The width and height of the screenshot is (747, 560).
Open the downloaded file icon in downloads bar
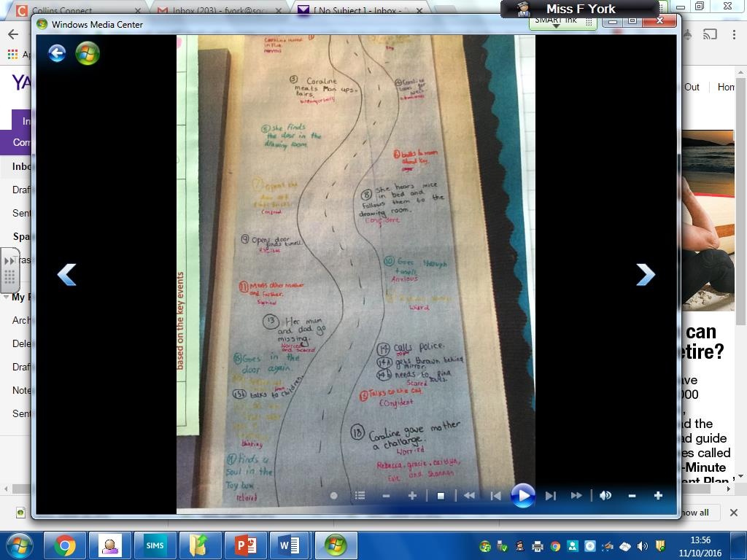click(x=20, y=513)
